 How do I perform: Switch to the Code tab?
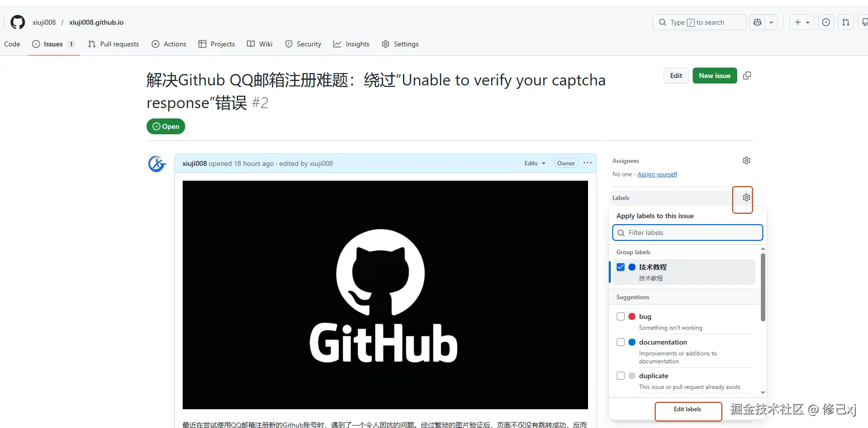12,44
